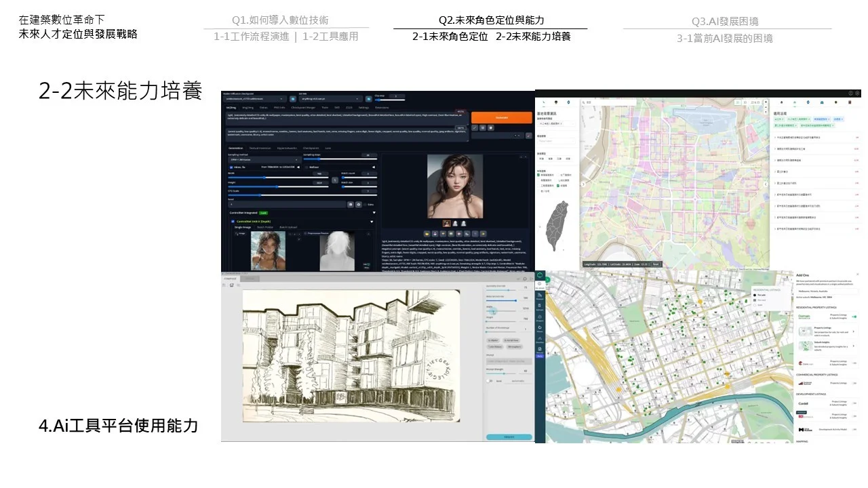Switch to the Generation tab
Image resolution: width=868 pixels, height=488 pixels.
(235, 147)
